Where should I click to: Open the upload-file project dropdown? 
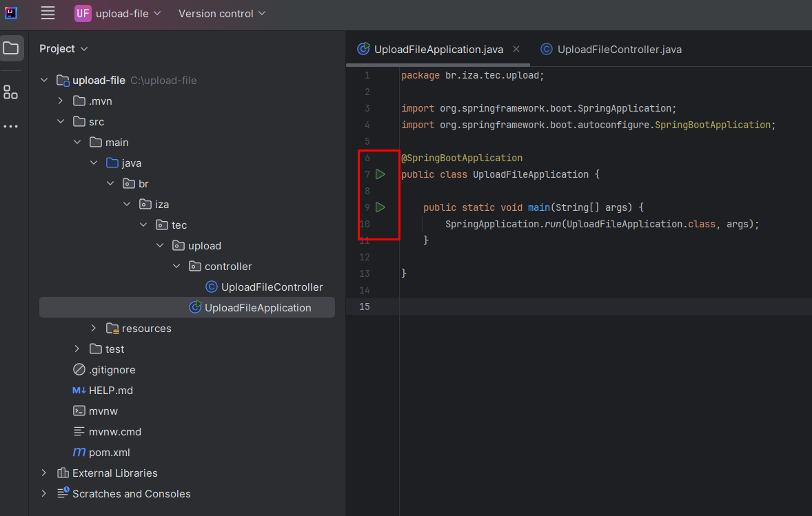coord(118,14)
